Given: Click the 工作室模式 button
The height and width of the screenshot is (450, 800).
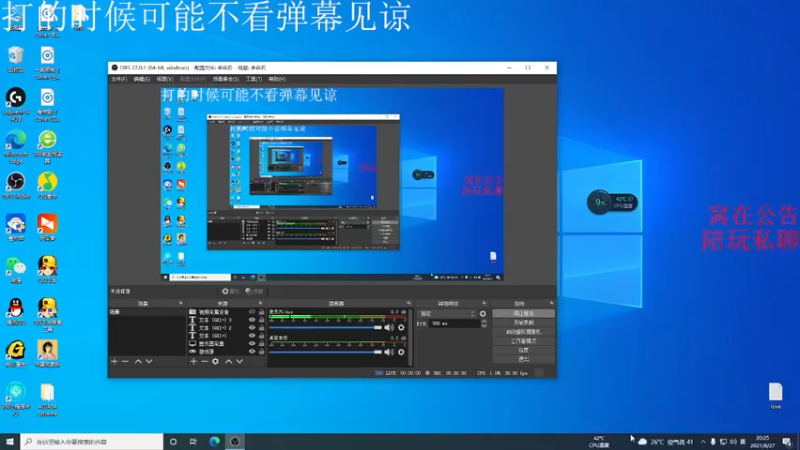Looking at the screenshot, I should coord(523,341).
